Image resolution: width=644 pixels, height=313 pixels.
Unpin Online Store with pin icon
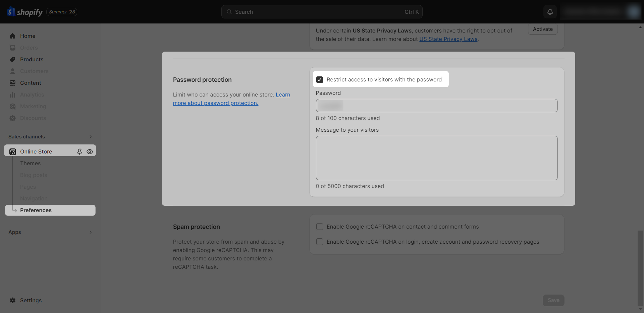(x=79, y=151)
